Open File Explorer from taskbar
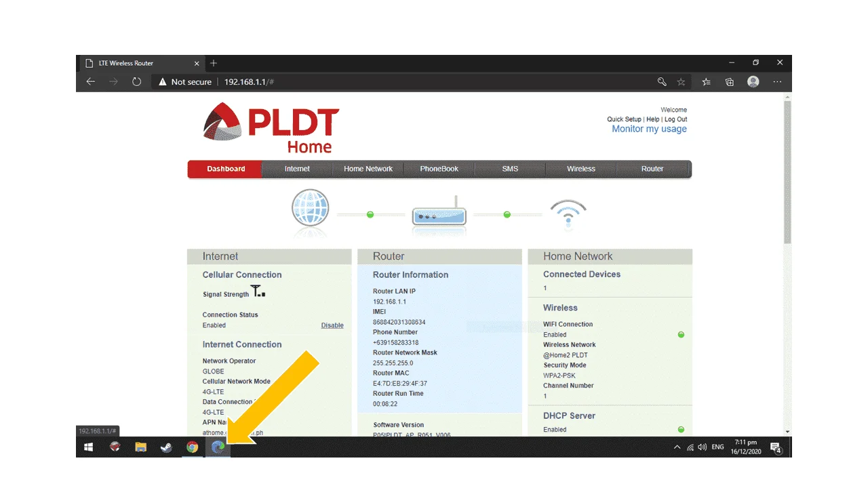Screen dimensions: 868x488 tap(140, 447)
